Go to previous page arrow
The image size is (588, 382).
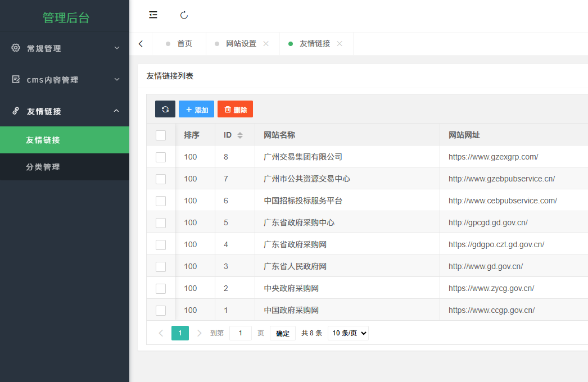161,333
